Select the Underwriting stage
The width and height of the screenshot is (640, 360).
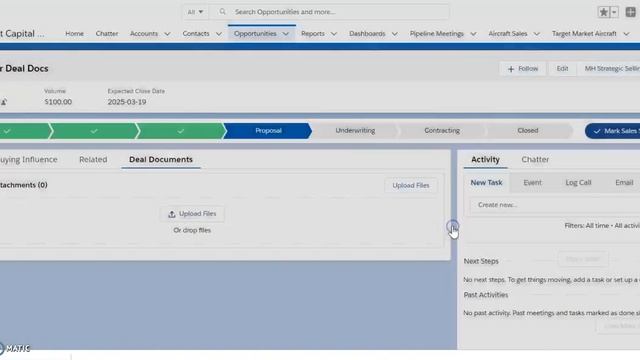click(355, 131)
